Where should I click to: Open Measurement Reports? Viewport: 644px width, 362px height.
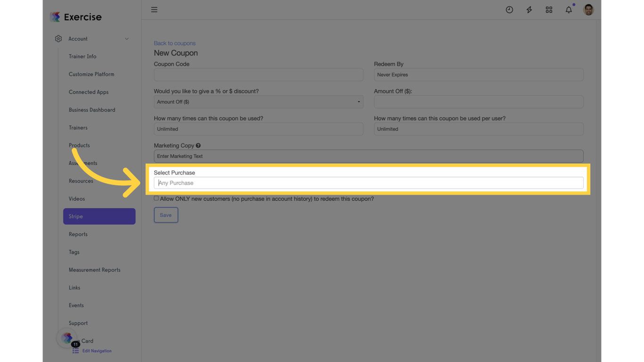95,270
